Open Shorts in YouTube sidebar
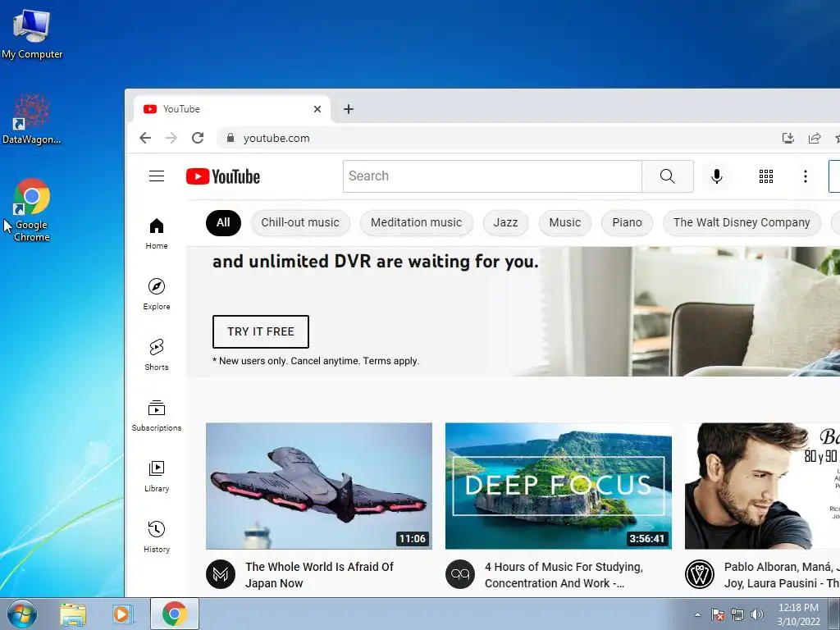Image resolution: width=840 pixels, height=630 pixels. point(157,355)
